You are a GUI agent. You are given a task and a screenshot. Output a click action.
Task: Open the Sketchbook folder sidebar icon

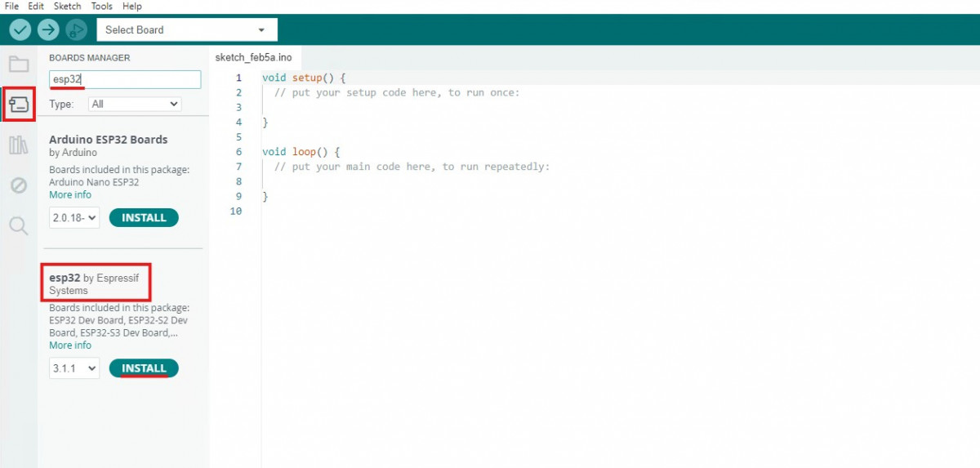click(x=18, y=65)
